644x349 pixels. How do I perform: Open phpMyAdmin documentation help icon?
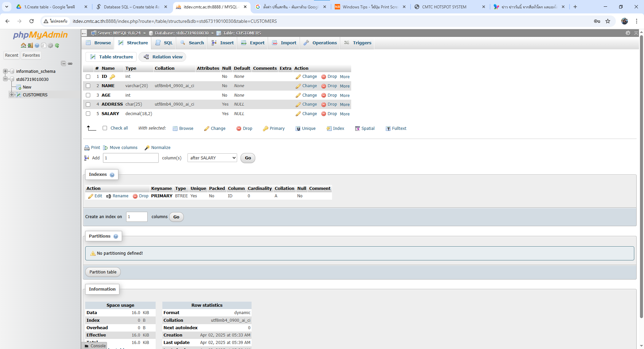[x=37, y=45]
